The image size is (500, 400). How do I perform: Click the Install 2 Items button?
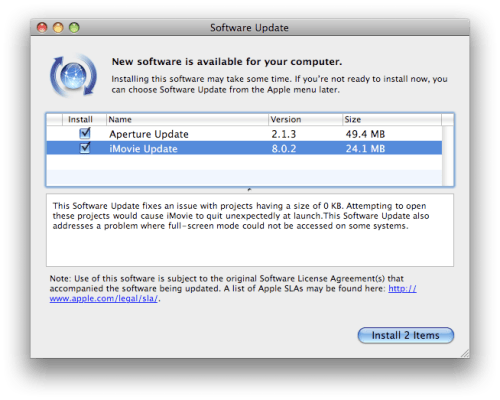(x=406, y=335)
